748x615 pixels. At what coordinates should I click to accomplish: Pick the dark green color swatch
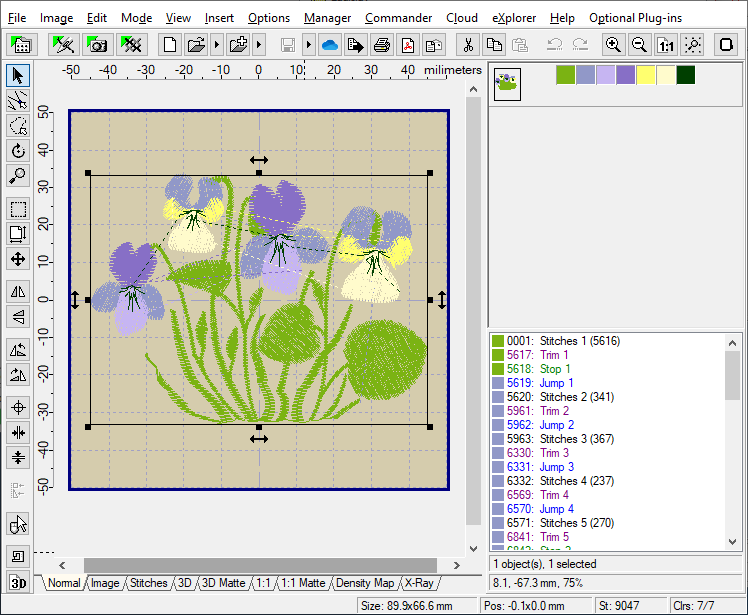pyautogui.click(x=686, y=75)
